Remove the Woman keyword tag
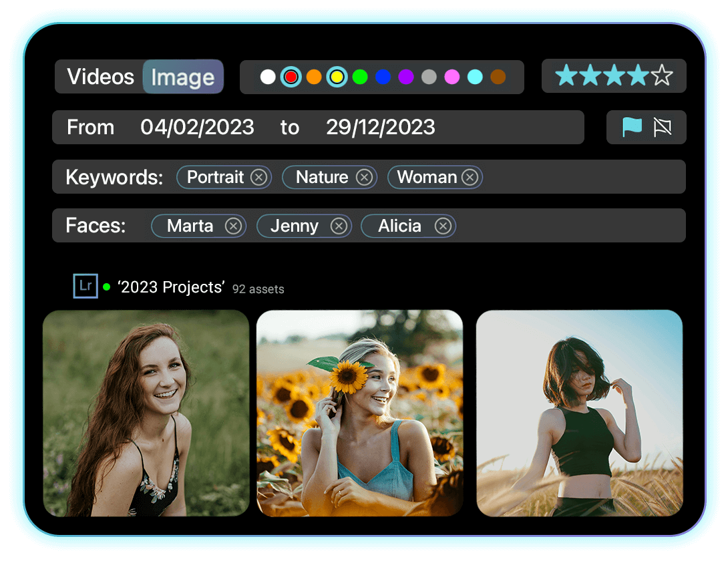Image resolution: width=728 pixels, height=565 pixels. 470,177
